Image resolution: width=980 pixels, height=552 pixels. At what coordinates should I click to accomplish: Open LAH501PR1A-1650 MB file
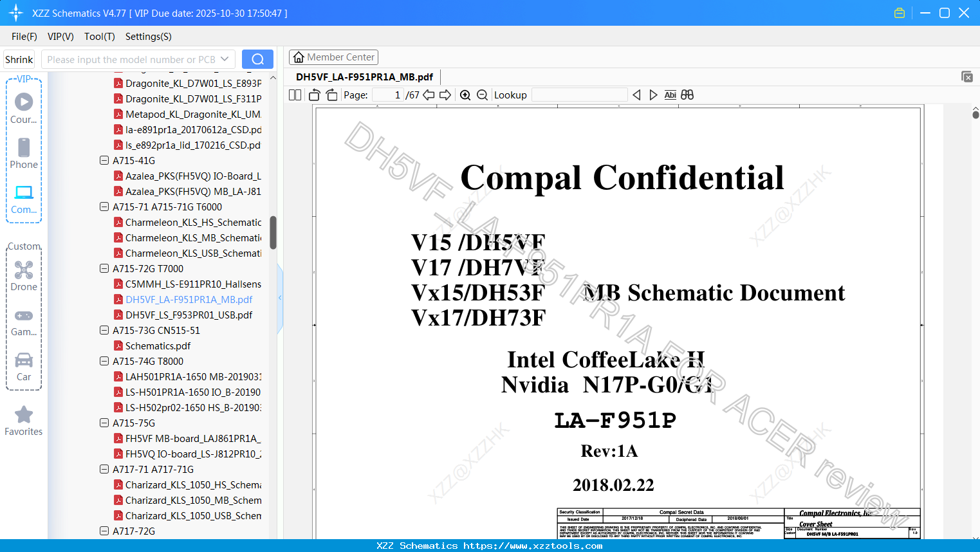click(187, 376)
